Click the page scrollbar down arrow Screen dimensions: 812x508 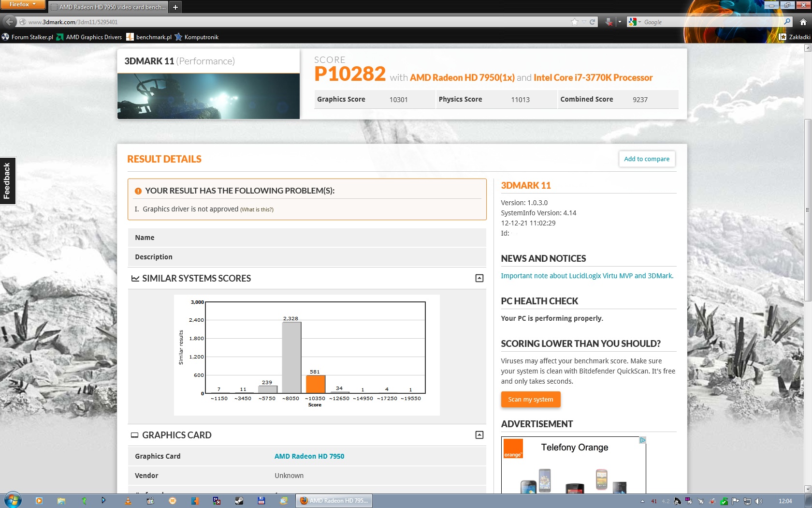[x=808, y=489]
